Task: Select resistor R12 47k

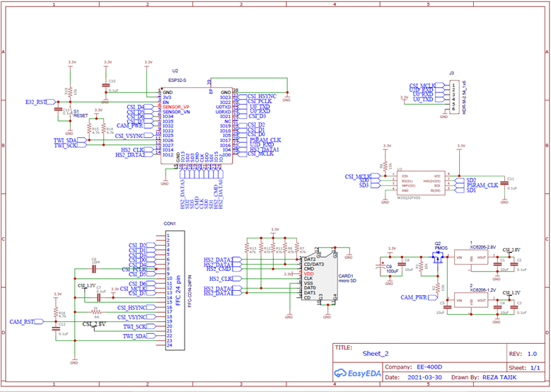Action: click(x=261, y=248)
